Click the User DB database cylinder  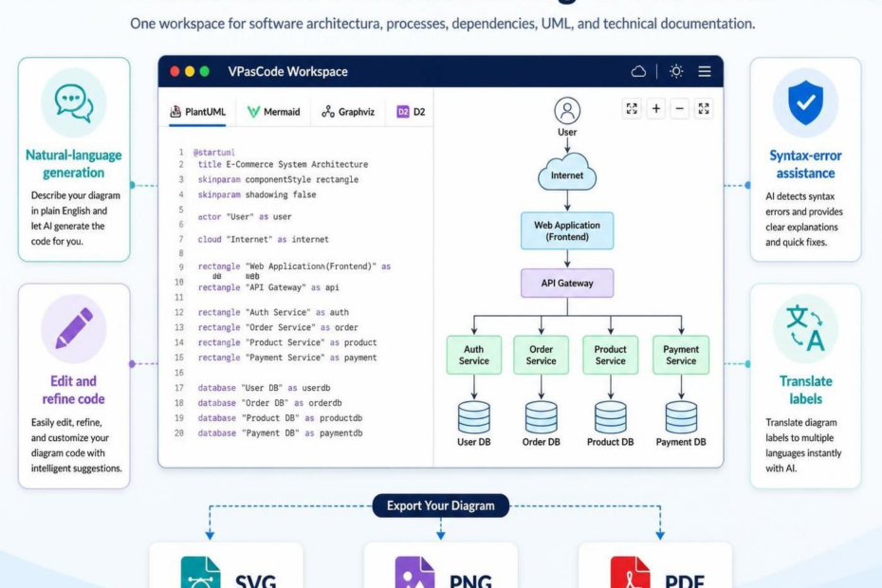pos(473,417)
